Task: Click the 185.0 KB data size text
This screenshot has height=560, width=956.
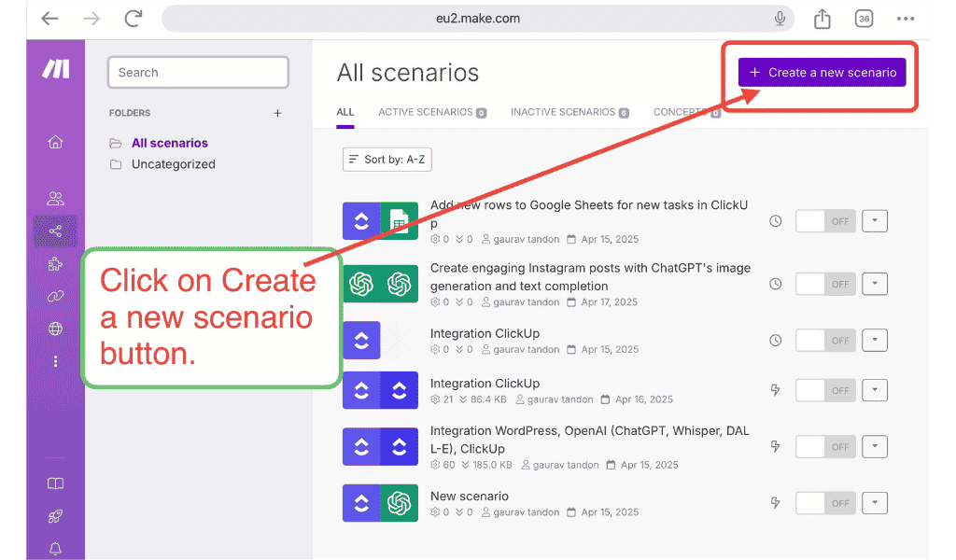Action: coord(493,465)
